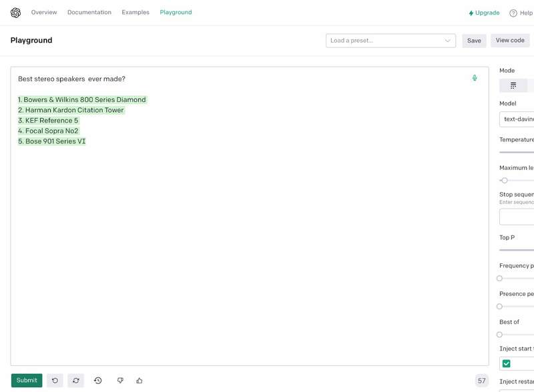Click the line 'Focal Sopra No2'
This screenshot has height=392, width=534.
[x=52, y=131]
